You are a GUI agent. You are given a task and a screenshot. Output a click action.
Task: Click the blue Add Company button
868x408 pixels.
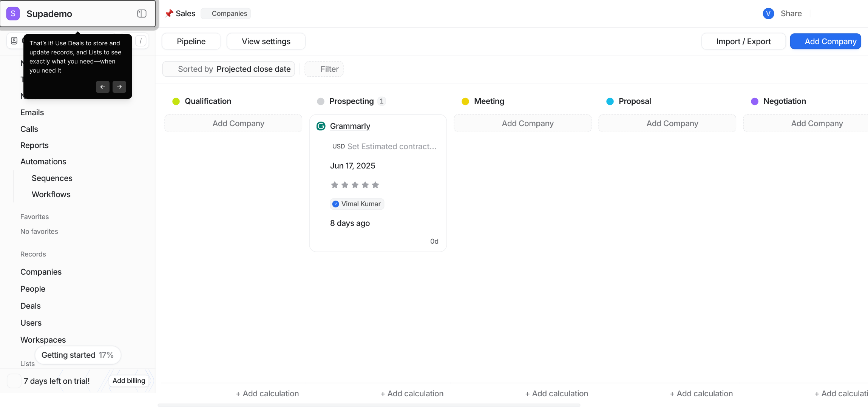(x=825, y=42)
